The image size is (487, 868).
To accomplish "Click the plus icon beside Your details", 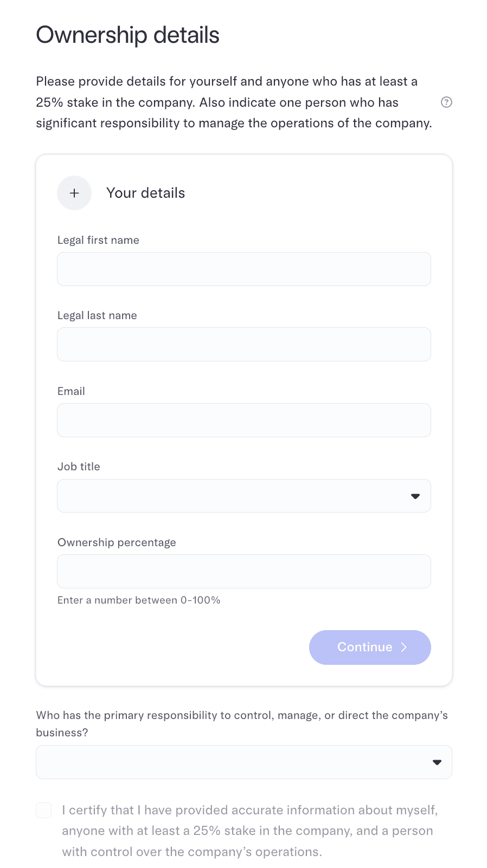I will pos(74,193).
